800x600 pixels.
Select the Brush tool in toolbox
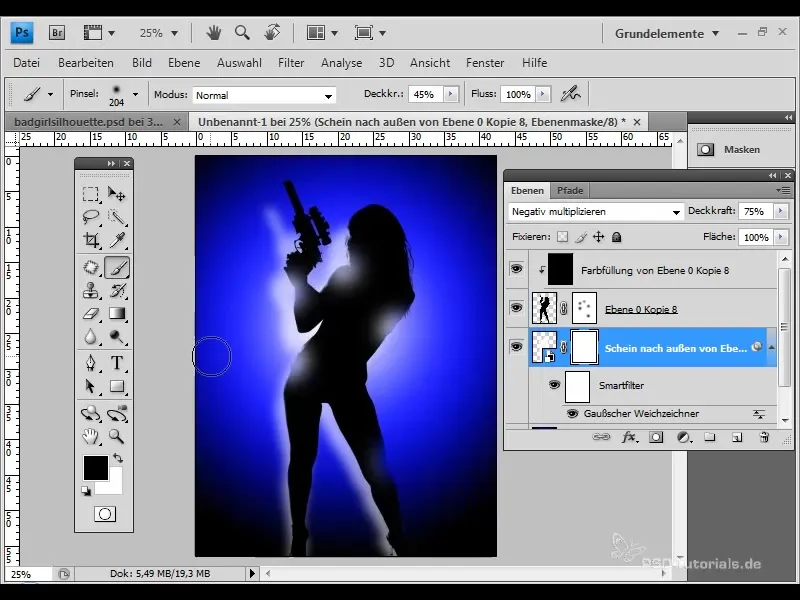117,267
